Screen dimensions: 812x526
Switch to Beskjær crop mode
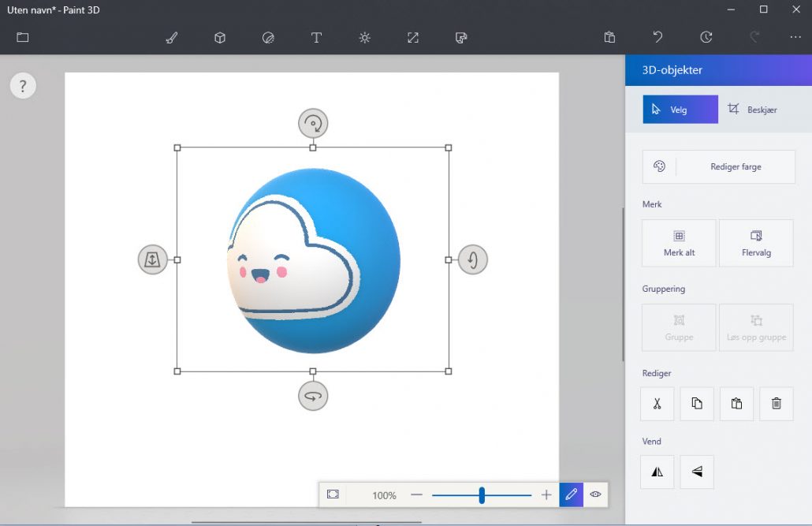click(x=753, y=109)
